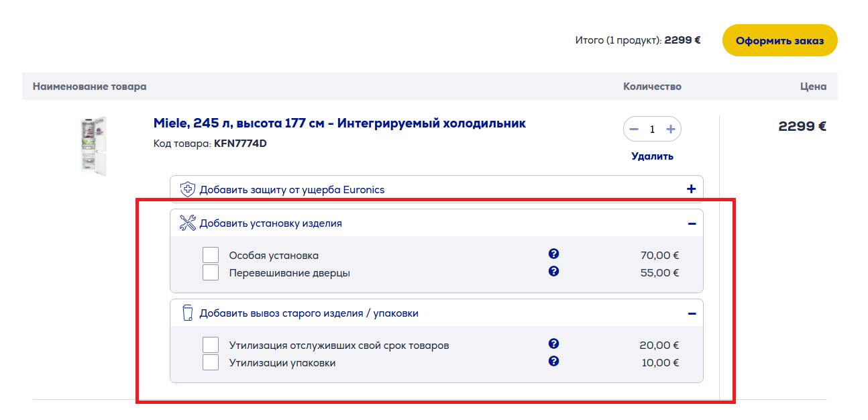Increase quantity with the plus stepper
Screen dimensions: 868x420
(x=670, y=129)
